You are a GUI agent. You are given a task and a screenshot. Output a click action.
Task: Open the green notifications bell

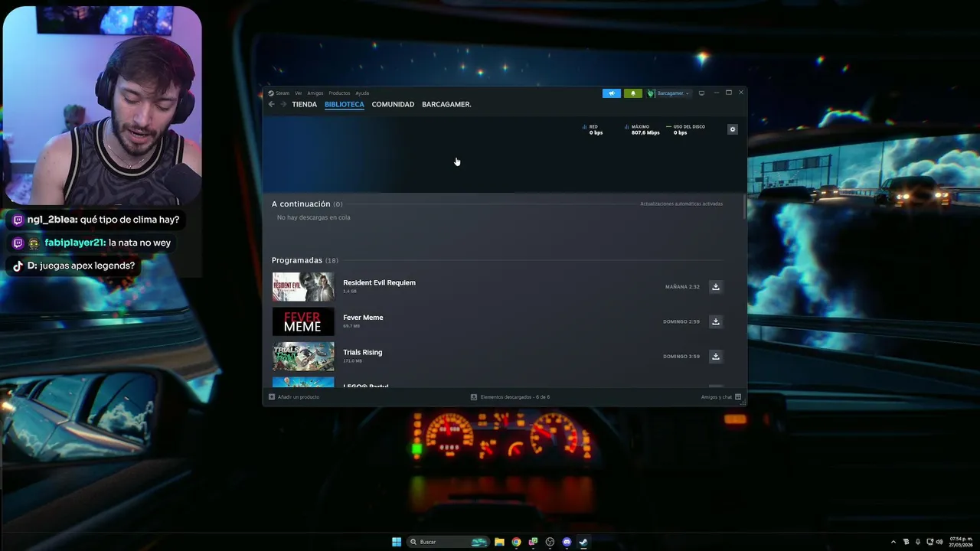point(632,93)
